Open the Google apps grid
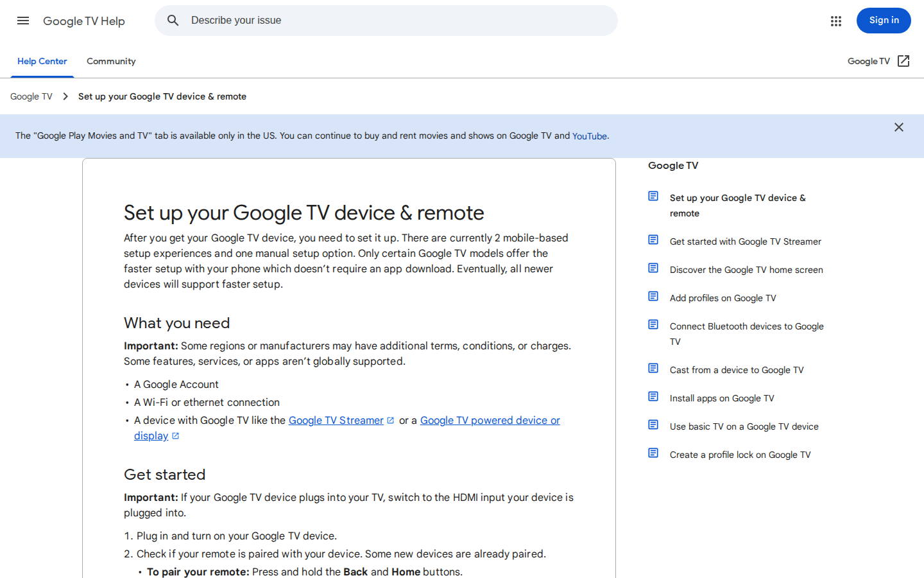Viewport: 924px width, 578px height. (835, 21)
